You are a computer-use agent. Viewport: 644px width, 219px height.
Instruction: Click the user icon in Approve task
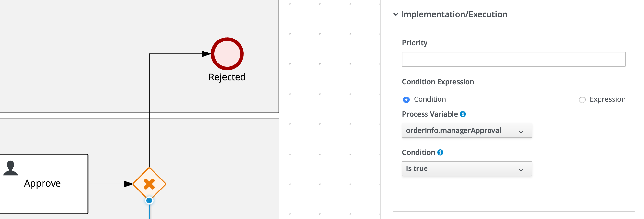[x=10, y=168]
